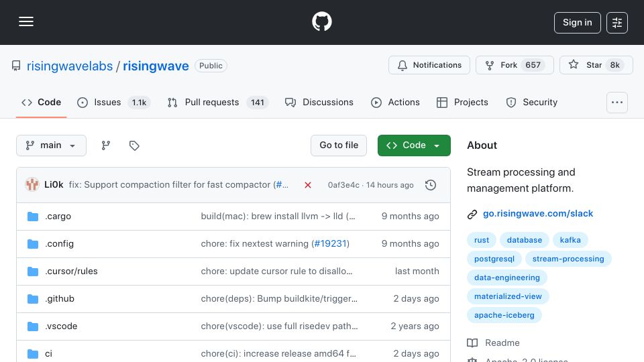Expand additional navigation options ellipsis
This screenshot has width=644, height=362.
617,103
